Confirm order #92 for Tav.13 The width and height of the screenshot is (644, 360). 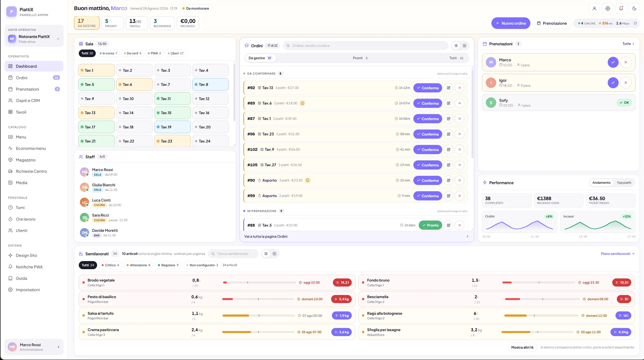click(x=427, y=88)
